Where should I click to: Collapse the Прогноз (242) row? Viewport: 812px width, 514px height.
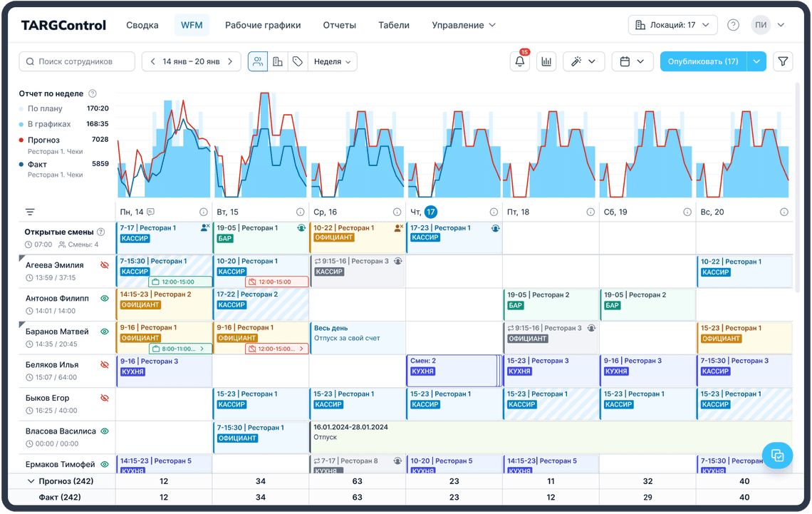click(x=31, y=481)
